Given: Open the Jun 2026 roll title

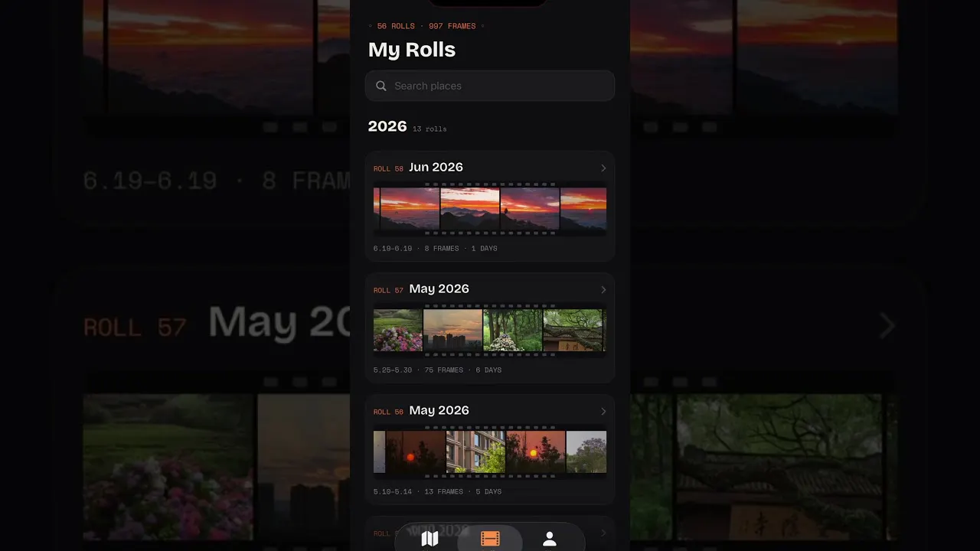Looking at the screenshot, I should coord(436,167).
